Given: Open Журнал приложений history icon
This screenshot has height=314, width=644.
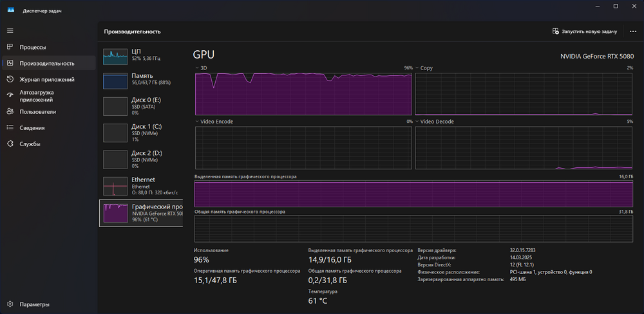Looking at the screenshot, I should tap(10, 79).
